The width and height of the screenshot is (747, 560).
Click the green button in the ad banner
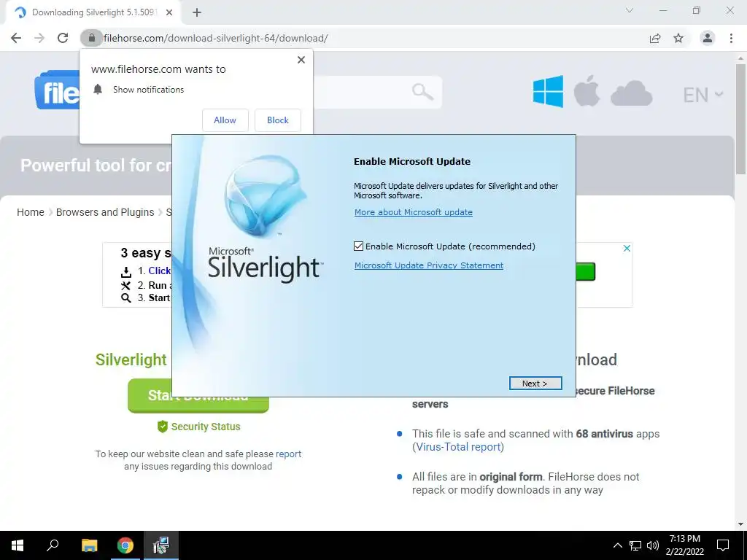586,271
